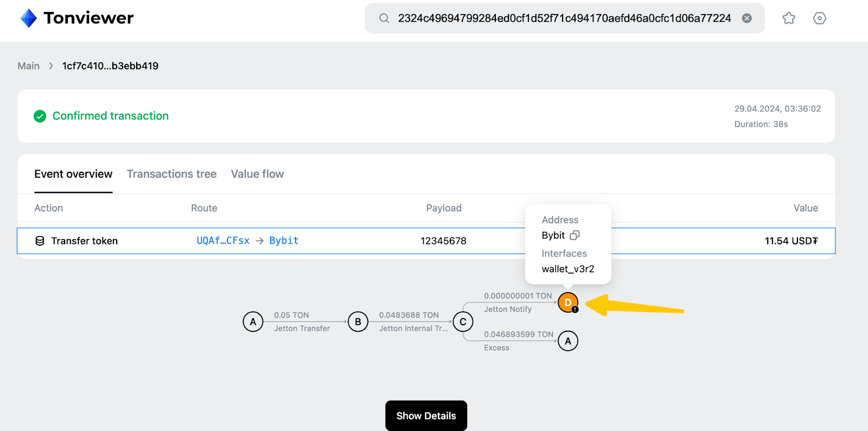The image size is (868, 431).
Task: Click the A node receiving Excess
Action: click(x=567, y=341)
